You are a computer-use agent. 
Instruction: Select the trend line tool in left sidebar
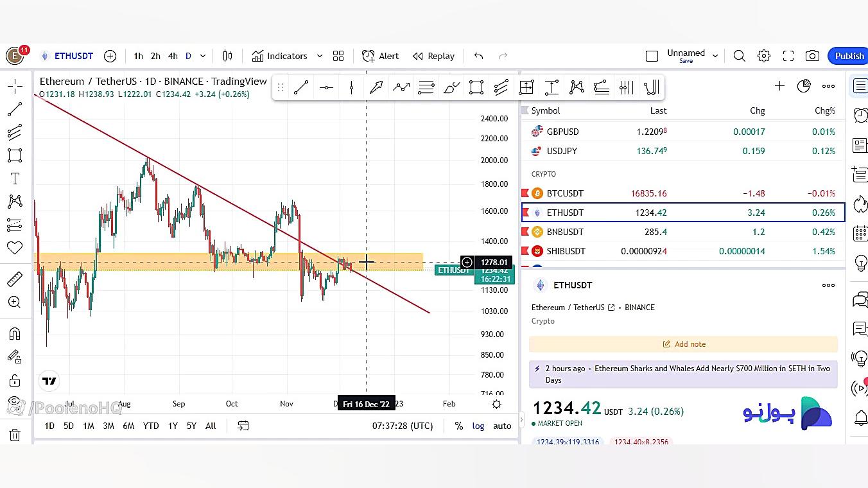tap(15, 110)
